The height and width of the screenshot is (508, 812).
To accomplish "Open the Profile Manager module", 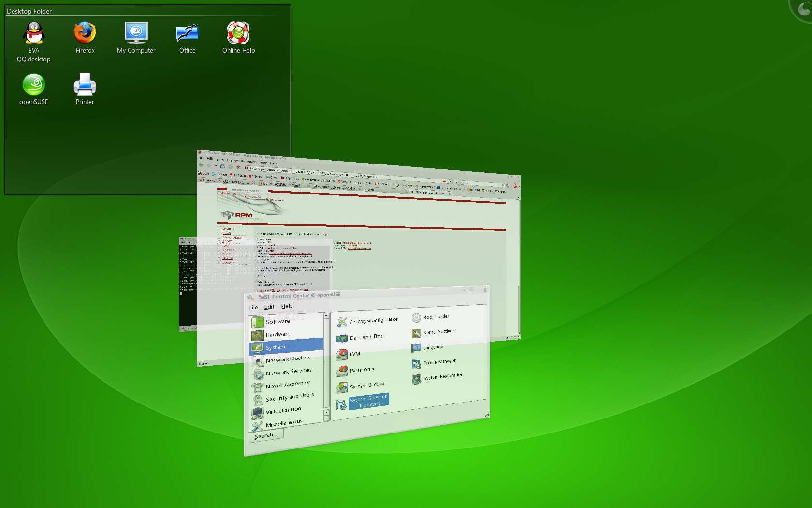I will pos(434,362).
